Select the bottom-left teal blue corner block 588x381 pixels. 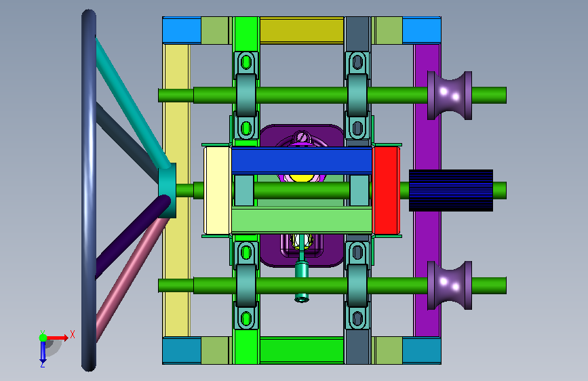click(182, 350)
